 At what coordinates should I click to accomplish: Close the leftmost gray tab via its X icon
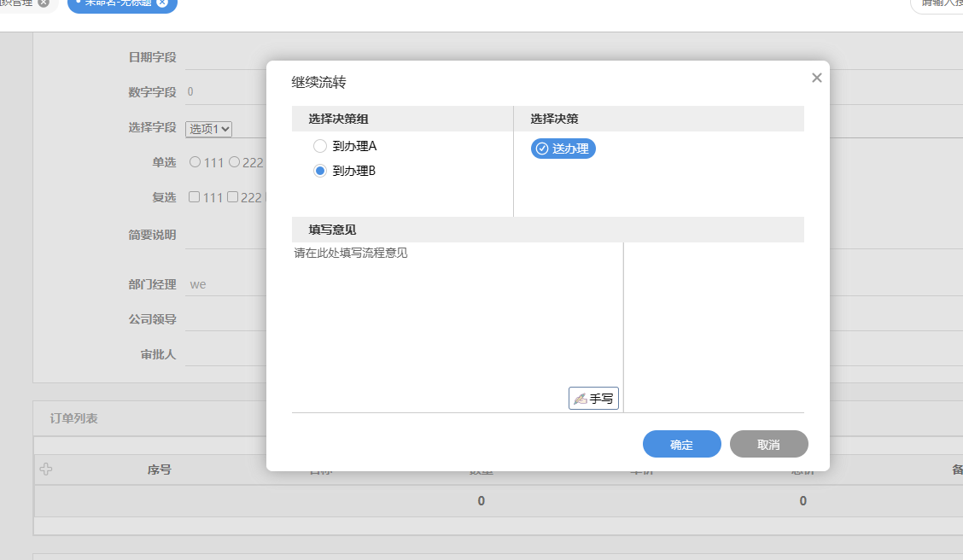click(44, 3)
